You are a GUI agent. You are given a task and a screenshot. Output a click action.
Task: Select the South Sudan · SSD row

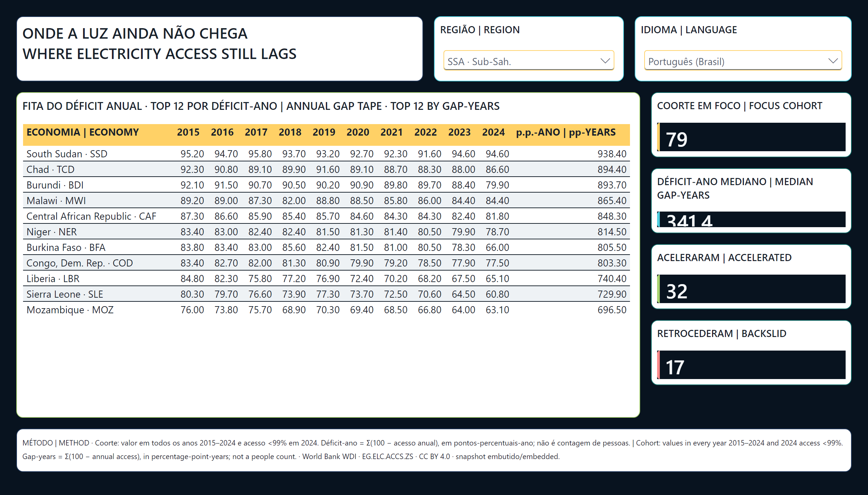(326, 154)
